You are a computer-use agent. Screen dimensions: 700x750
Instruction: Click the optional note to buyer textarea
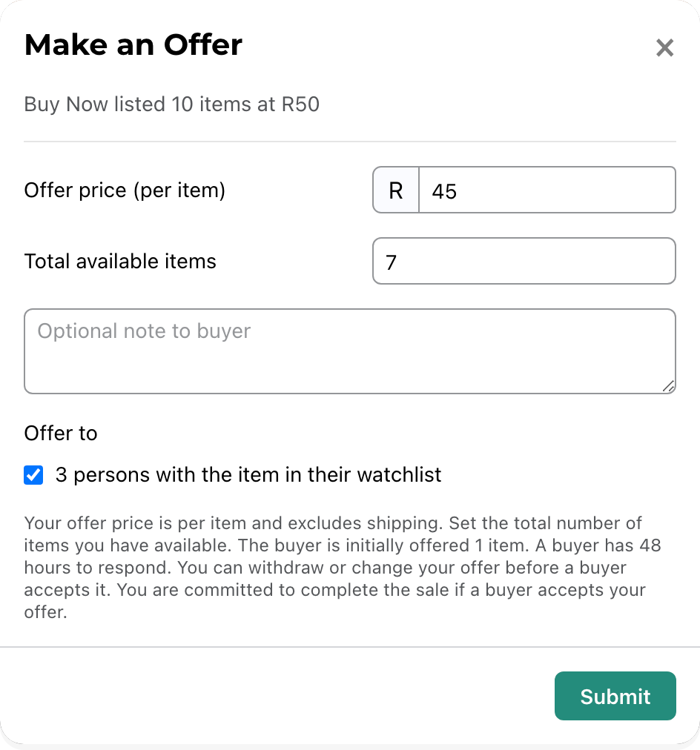[x=350, y=351]
